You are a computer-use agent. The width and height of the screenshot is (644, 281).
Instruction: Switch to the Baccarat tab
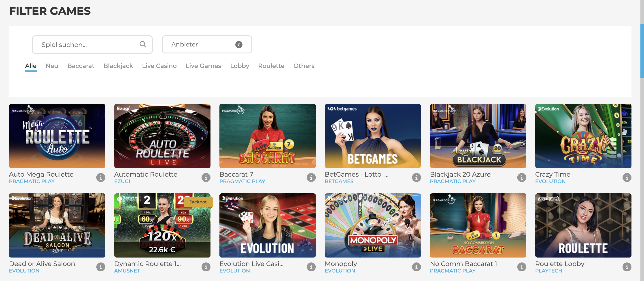81,66
